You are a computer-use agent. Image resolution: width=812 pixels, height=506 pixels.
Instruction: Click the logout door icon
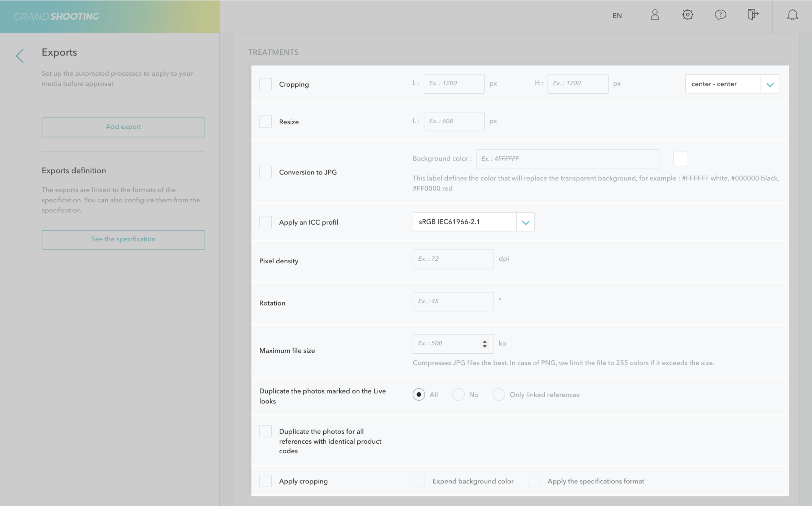tap(753, 15)
